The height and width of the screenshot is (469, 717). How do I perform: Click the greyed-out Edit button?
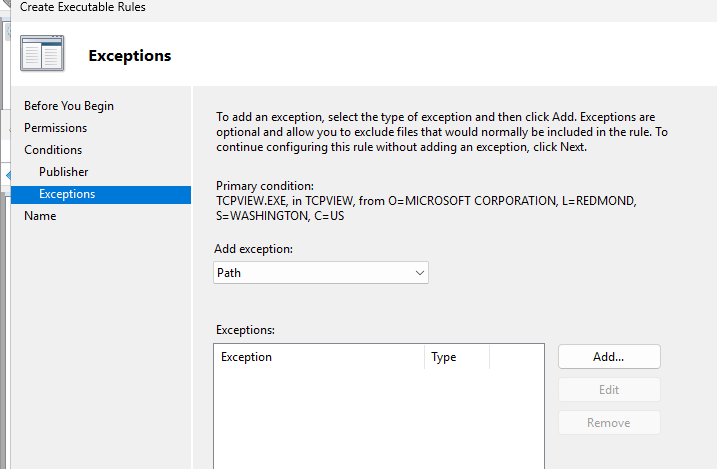click(x=608, y=390)
